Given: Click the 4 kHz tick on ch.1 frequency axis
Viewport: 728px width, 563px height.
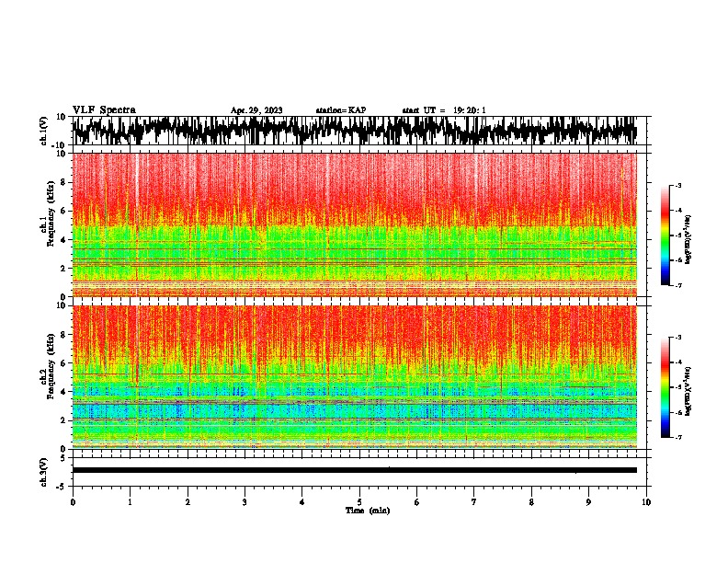Looking at the screenshot, I should click(63, 240).
